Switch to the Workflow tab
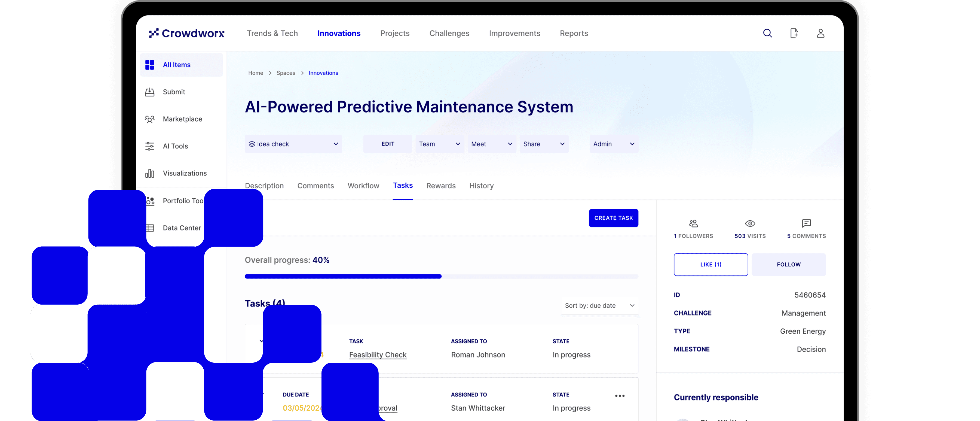The image size is (980, 421). click(x=363, y=186)
